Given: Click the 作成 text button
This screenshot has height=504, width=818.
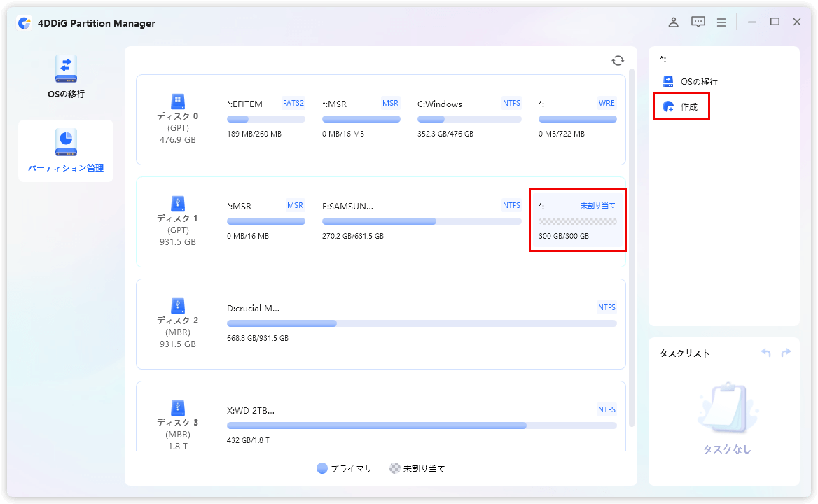Looking at the screenshot, I should tap(689, 107).
